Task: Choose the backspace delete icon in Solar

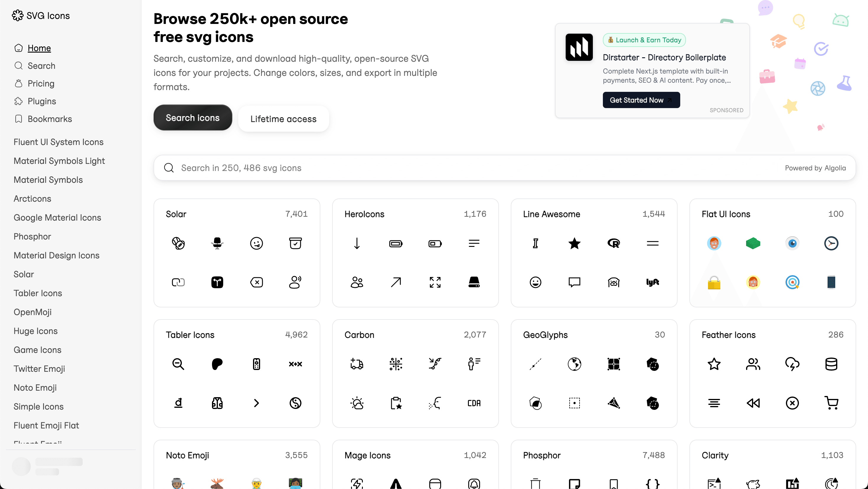Action: tap(257, 282)
